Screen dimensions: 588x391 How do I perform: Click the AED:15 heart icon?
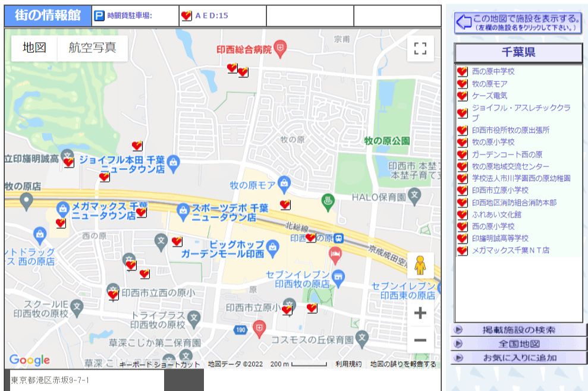(186, 15)
